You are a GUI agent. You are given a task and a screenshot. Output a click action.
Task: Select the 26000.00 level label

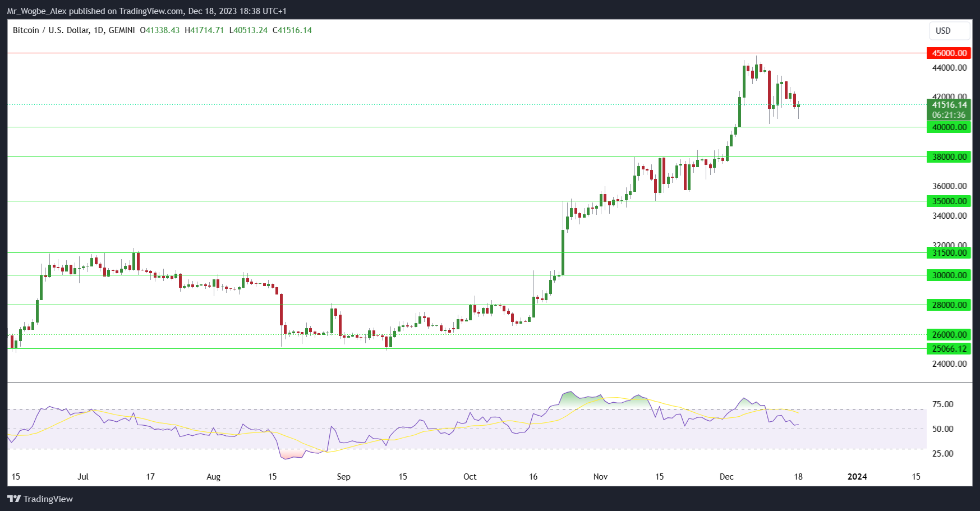[x=949, y=335]
